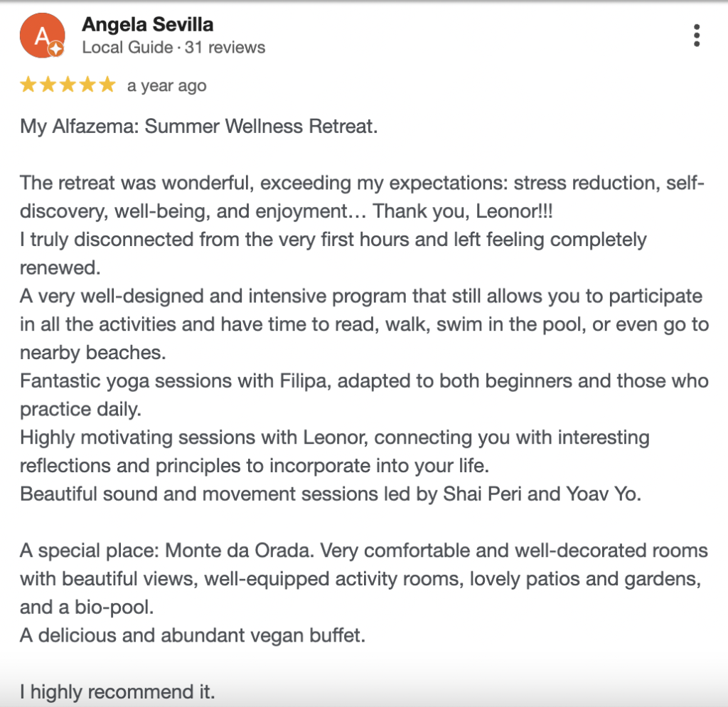Click the second rating star

point(48,85)
